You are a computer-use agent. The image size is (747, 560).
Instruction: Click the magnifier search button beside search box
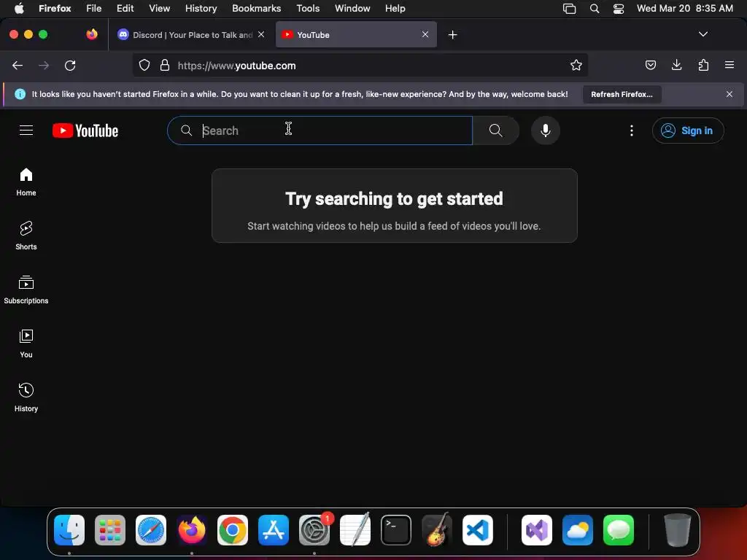coord(495,131)
